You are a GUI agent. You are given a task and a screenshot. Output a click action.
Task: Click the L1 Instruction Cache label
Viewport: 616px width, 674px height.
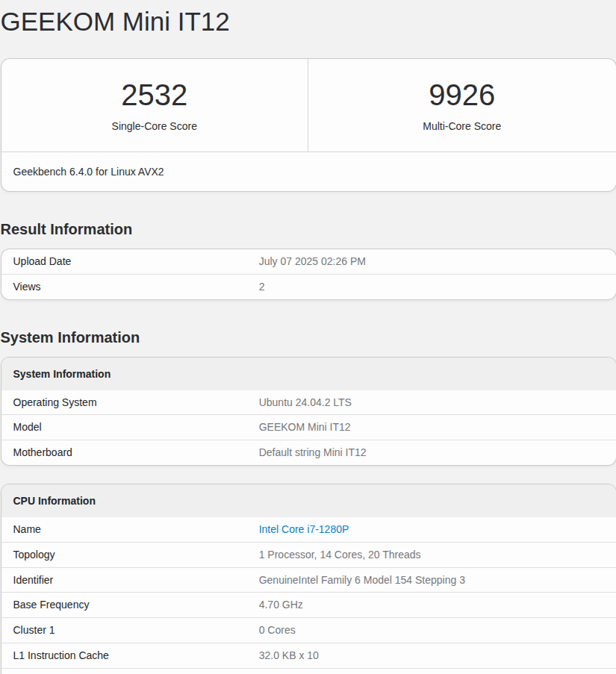pos(61,655)
